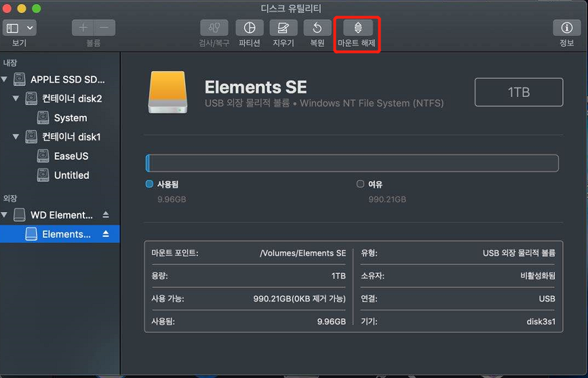The width and height of the screenshot is (588, 378).
Task: Click the Untitled volume disk icon
Action: [x=43, y=175]
